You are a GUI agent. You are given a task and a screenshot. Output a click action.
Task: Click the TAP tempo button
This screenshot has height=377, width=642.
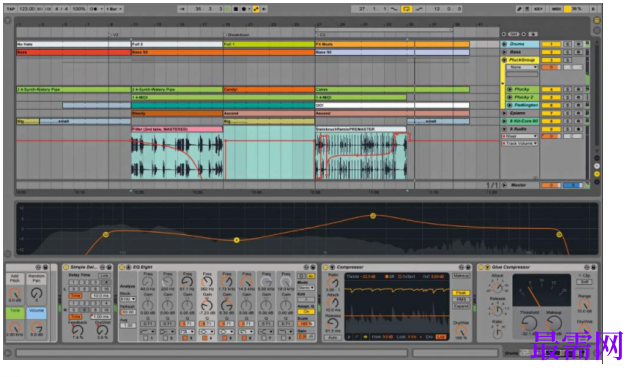(x=11, y=9)
